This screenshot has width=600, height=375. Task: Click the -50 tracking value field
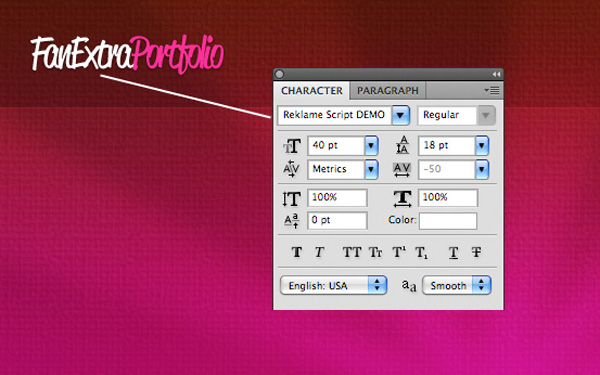tap(447, 170)
